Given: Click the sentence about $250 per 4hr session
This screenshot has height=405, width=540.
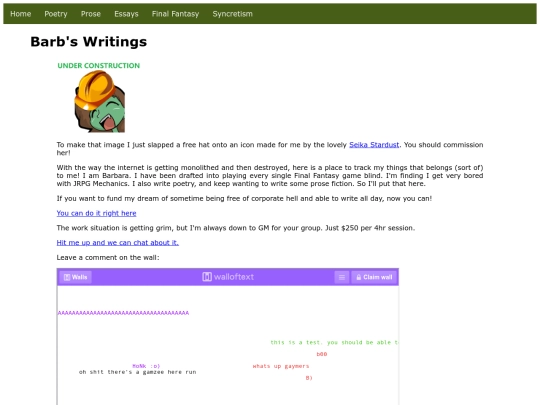Looking at the screenshot, I should coord(236,228).
